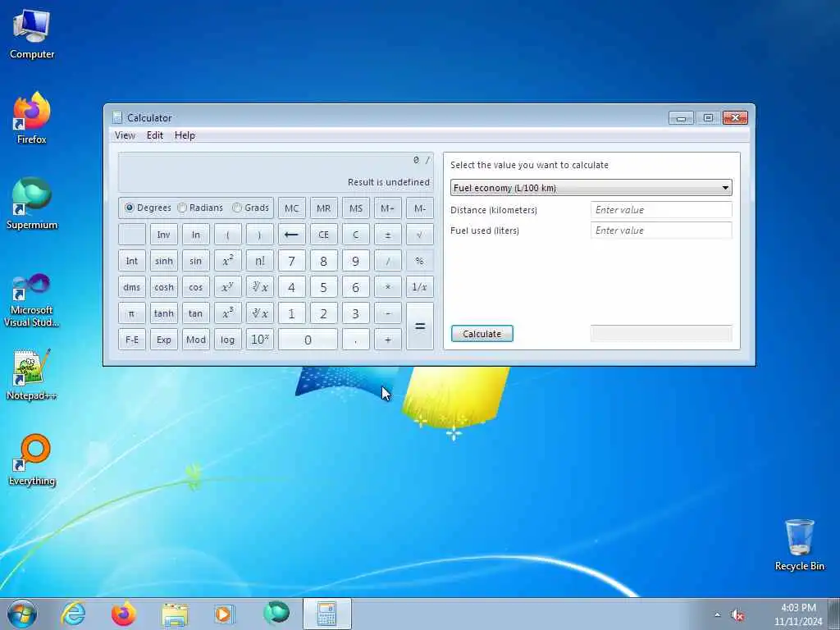
Task: Select the Radians angle mode
Action: 200,208
